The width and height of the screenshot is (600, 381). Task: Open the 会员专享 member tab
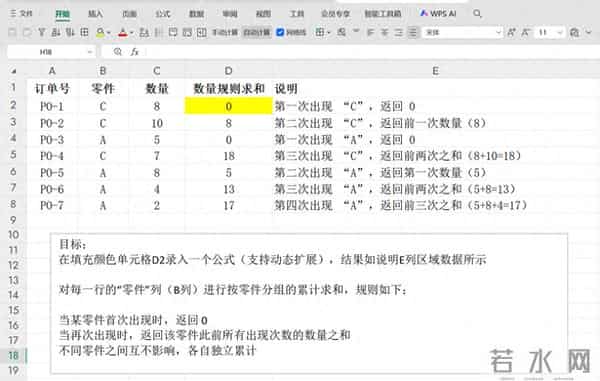click(x=336, y=14)
